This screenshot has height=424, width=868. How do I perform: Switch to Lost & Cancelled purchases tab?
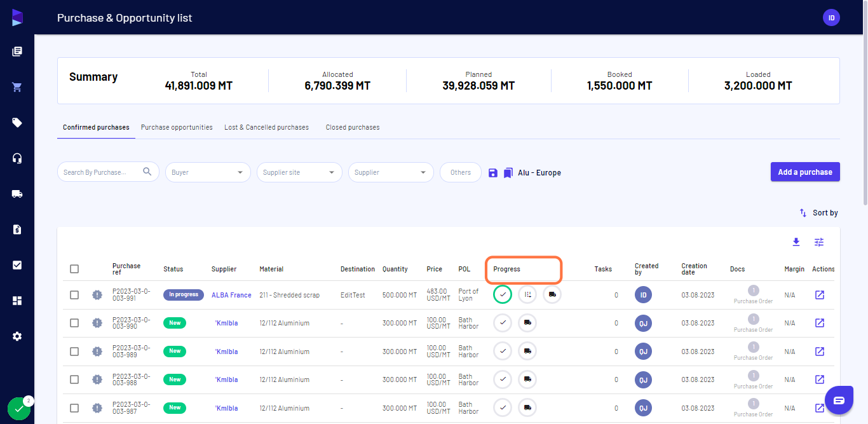tap(266, 127)
